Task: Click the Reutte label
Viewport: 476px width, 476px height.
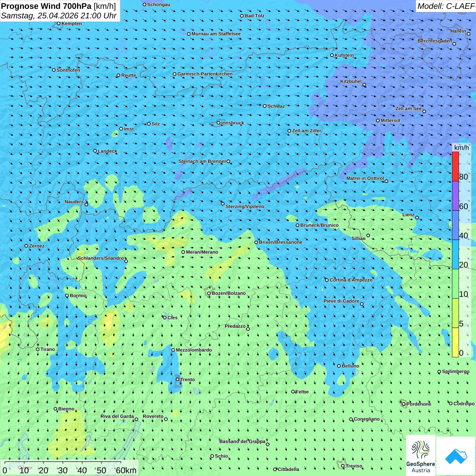Action: (x=129, y=75)
